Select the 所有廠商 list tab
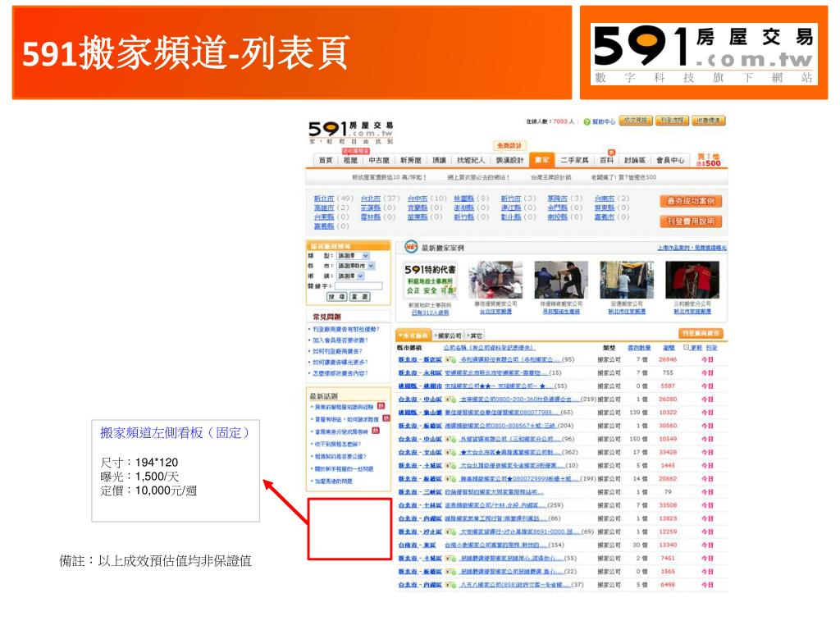Viewport: 840px width, 630px height. (413, 336)
